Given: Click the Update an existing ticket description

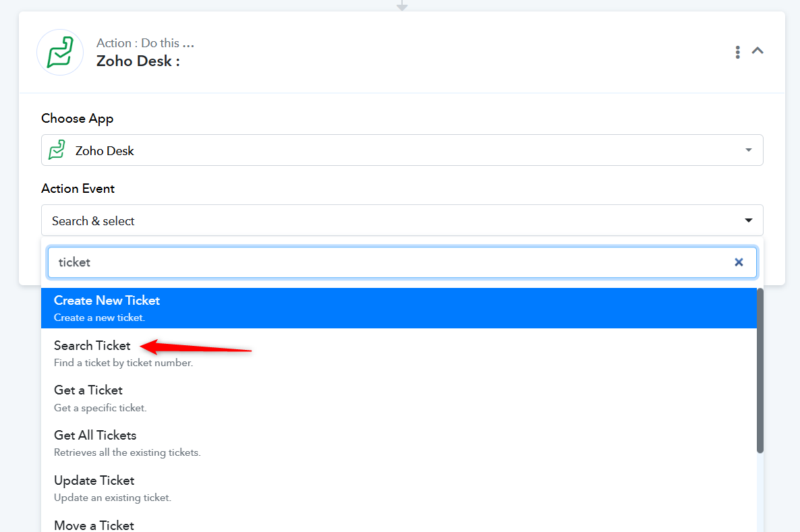Looking at the screenshot, I should point(113,498).
